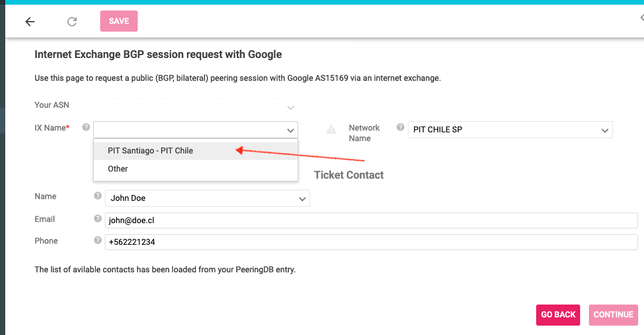Viewport: 644px width, 335px height.
Task: Open the Name dropdown showing John Doe
Action: coord(207,199)
